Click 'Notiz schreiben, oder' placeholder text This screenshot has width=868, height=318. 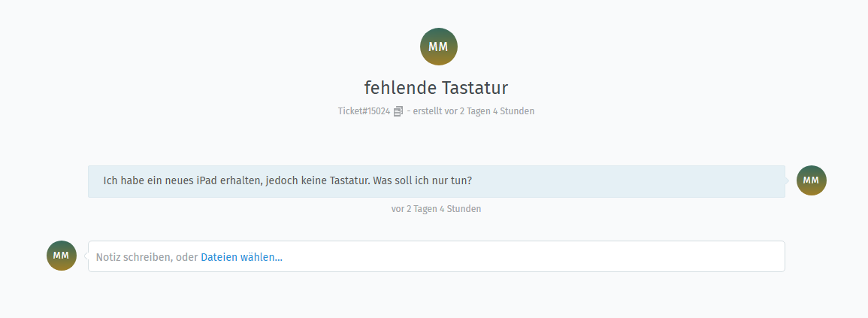coord(146,257)
